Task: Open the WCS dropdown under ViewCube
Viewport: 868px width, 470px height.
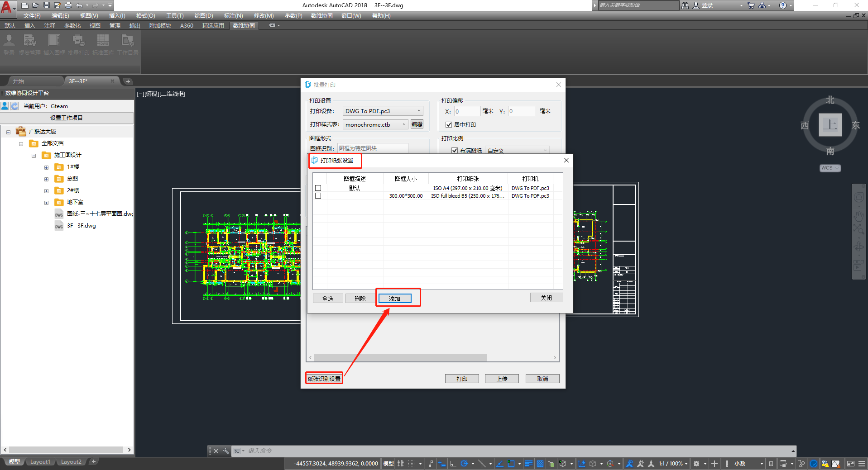Action: coord(830,168)
